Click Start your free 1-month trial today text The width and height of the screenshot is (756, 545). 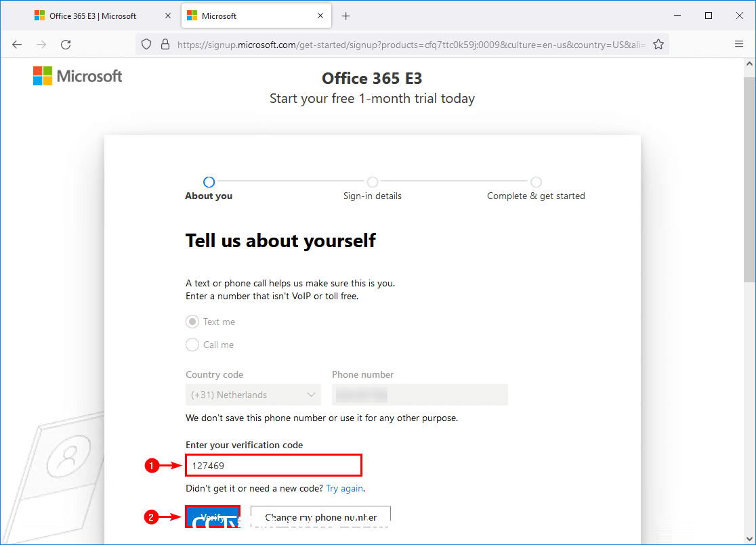pos(372,98)
